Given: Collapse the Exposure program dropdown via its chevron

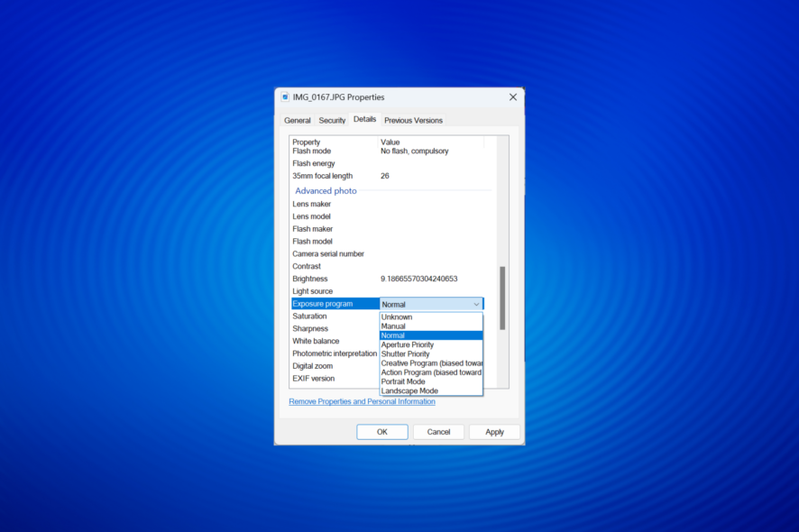Looking at the screenshot, I should click(476, 304).
